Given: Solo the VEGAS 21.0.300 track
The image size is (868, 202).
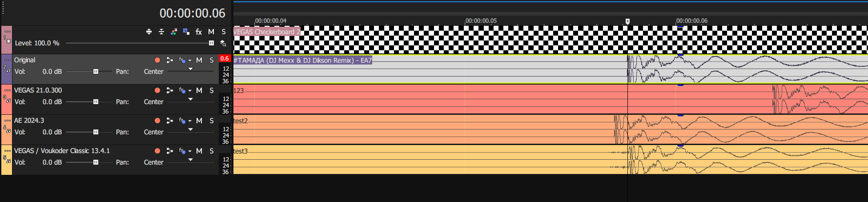Looking at the screenshot, I should click(212, 90).
